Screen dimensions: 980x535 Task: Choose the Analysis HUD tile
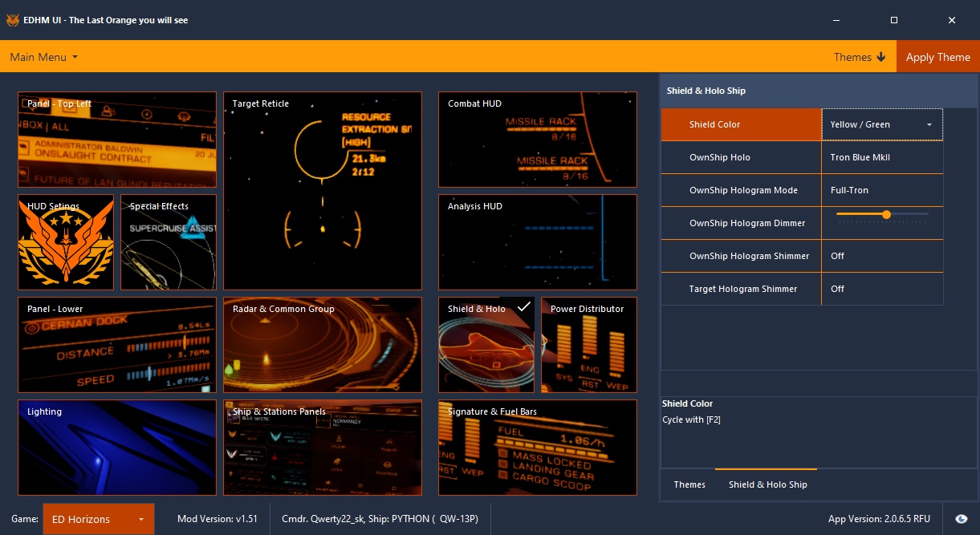click(x=538, y=242)
